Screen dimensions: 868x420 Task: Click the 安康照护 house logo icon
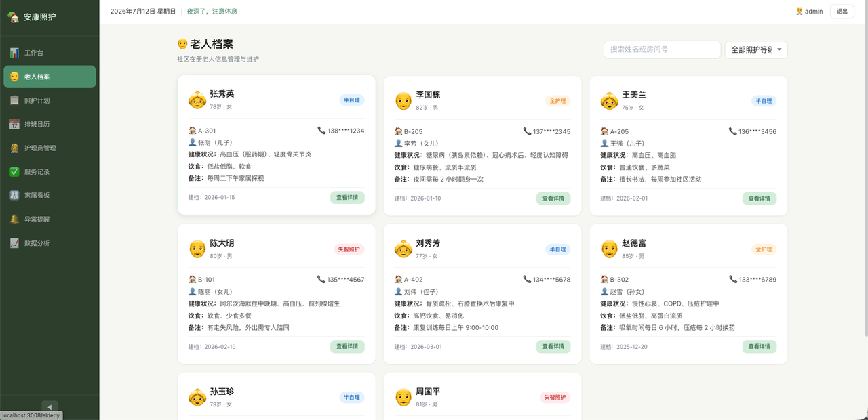(13, 17)
